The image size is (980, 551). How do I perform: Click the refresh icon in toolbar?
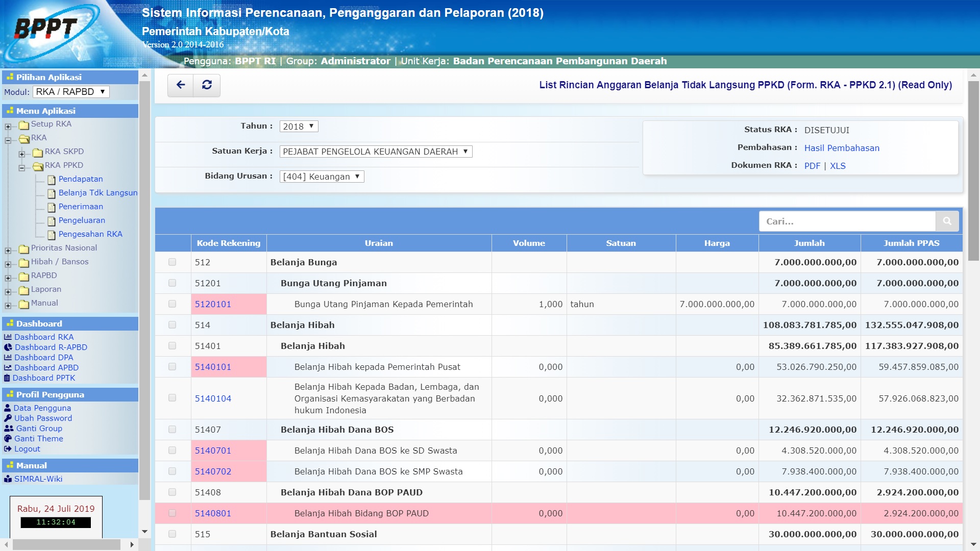206,85
